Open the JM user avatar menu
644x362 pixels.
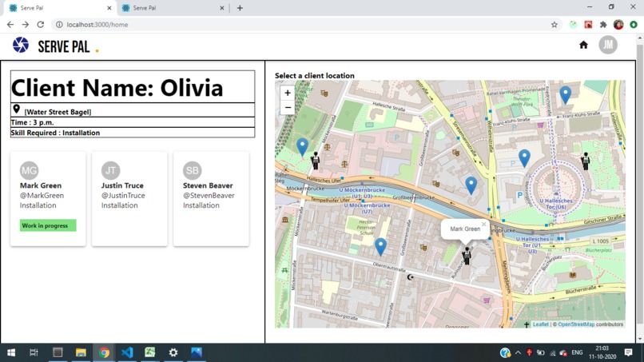click(x=608, y=45)
